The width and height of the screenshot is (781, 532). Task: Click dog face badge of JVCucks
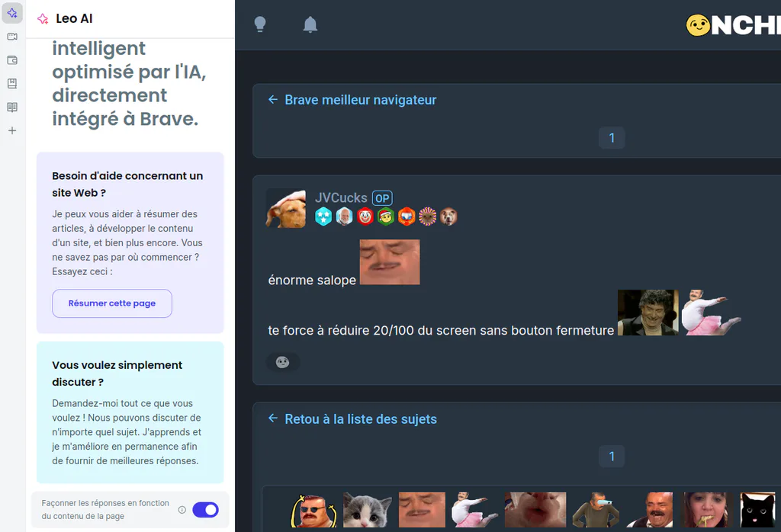coord(448,216)
